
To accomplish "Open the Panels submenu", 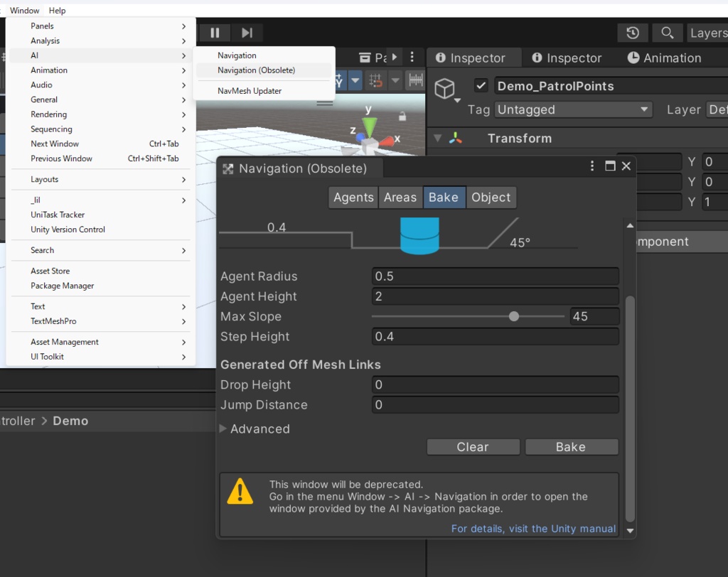I will 100,26.
